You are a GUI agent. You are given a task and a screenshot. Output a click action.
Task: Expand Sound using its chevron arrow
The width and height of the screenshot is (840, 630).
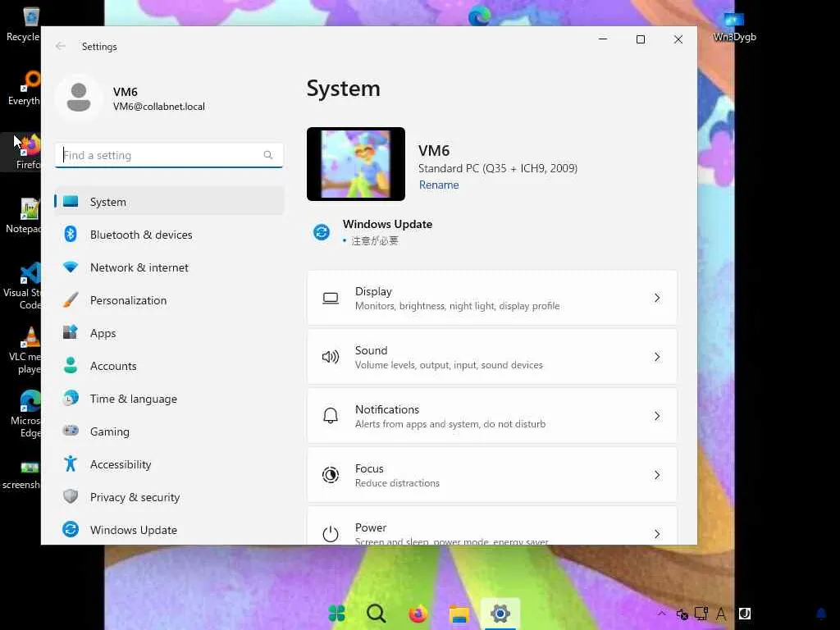pos(657,357)
